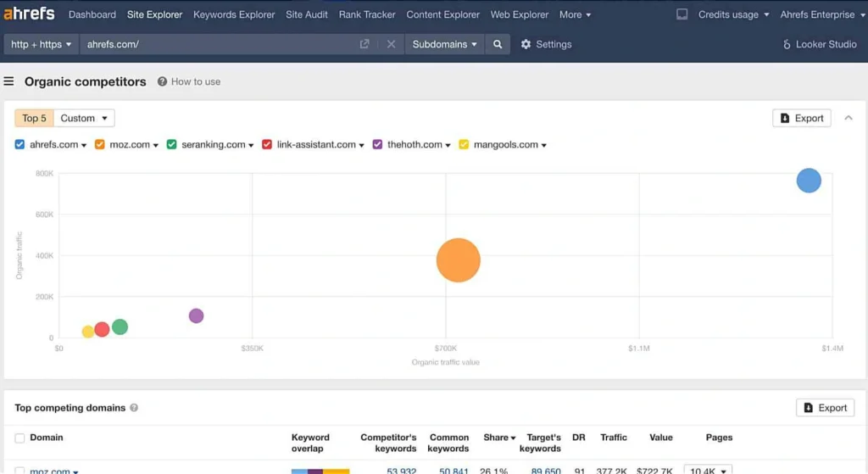Click the magnifier search button
The width and height of the screenshot is (868, 474).
pos(498,44)
